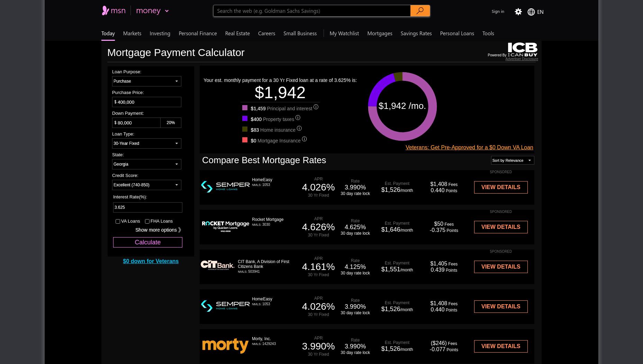Go to Personal Finance
Image resolution: width=643 pixels, height=364 pixels.
click(198, 33)
